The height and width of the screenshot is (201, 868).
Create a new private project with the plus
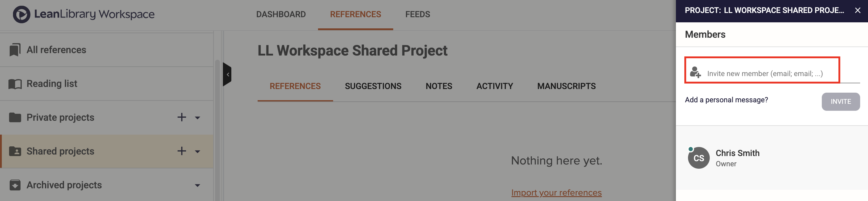tap(181, 117)
